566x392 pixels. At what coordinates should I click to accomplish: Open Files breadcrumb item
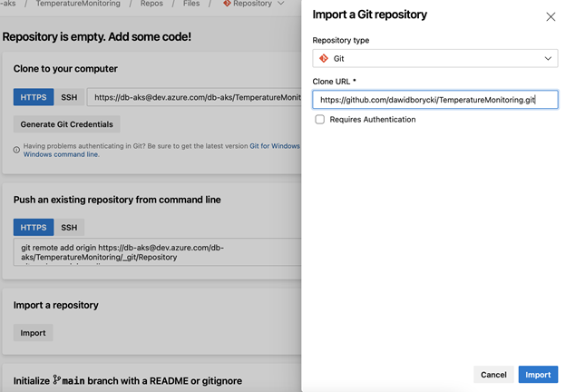[191, 4]
